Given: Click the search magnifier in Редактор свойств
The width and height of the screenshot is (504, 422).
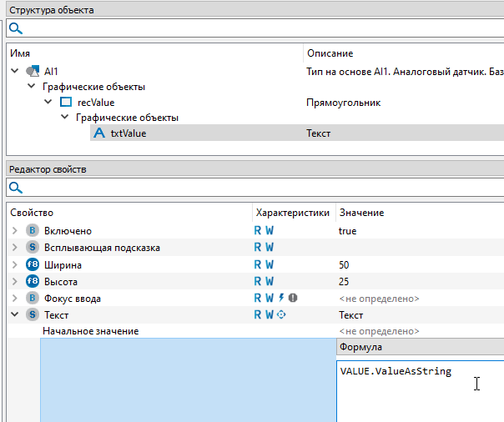Looking at the screenshot, I should (15, 187).
